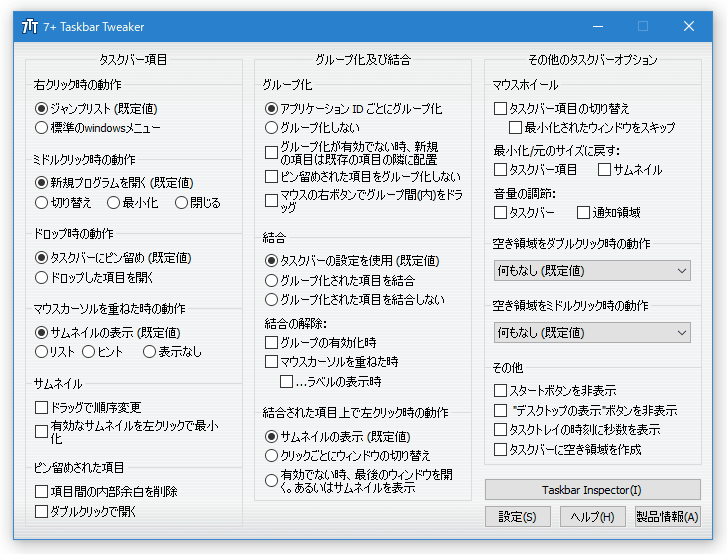Enable ドラッグで順序変更 checkbox

(41, 408)
